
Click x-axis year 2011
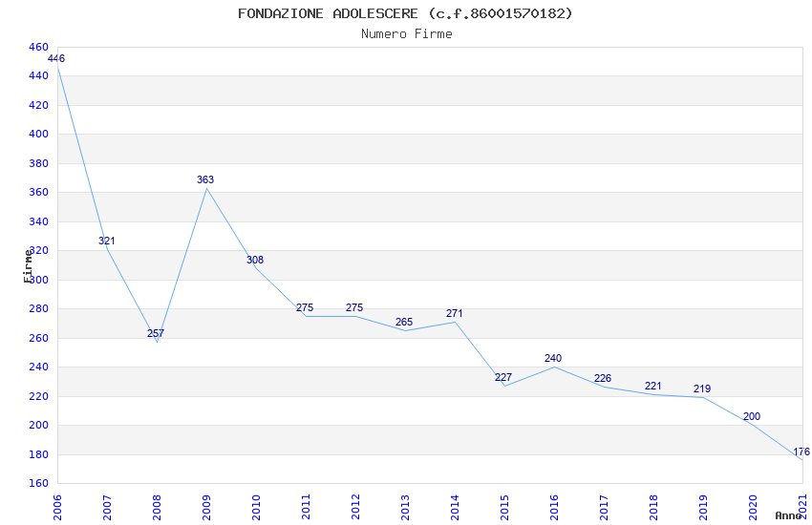(x=306, y=507)
